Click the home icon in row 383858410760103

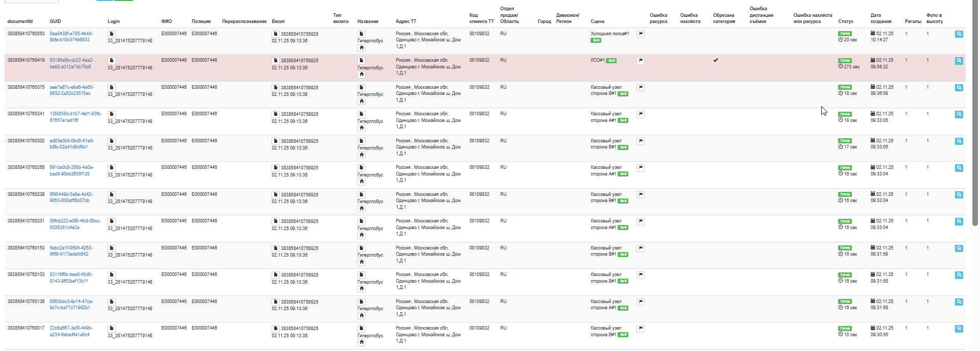[361, 288]
